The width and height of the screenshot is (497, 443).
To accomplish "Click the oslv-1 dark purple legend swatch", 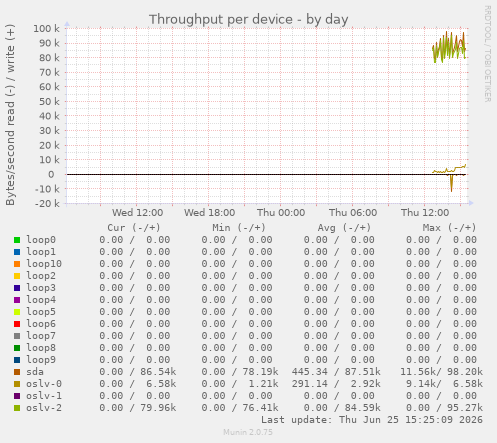I will (17, 396).
